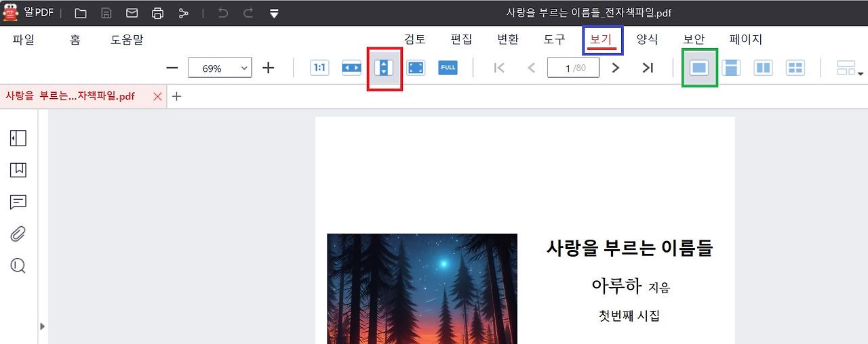Screen dimensions: 868x344
Task: Click the share icon in title bar
Action: click(x=183, y=13)
